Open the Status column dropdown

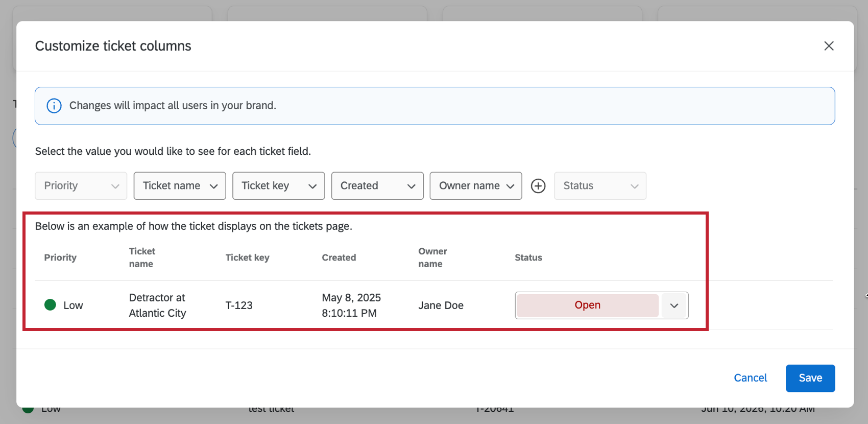(600, 186)
